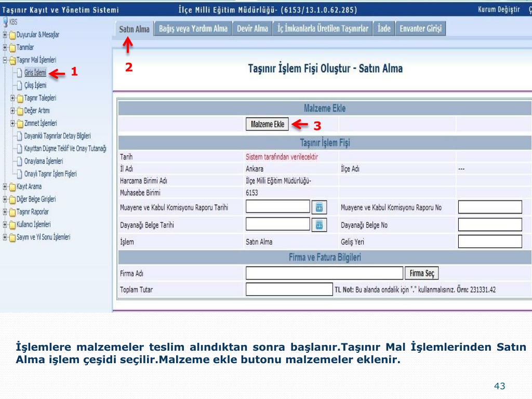
Task: Expand the Diğer Belge Girişleri node
Action: (x=5, y=199)
